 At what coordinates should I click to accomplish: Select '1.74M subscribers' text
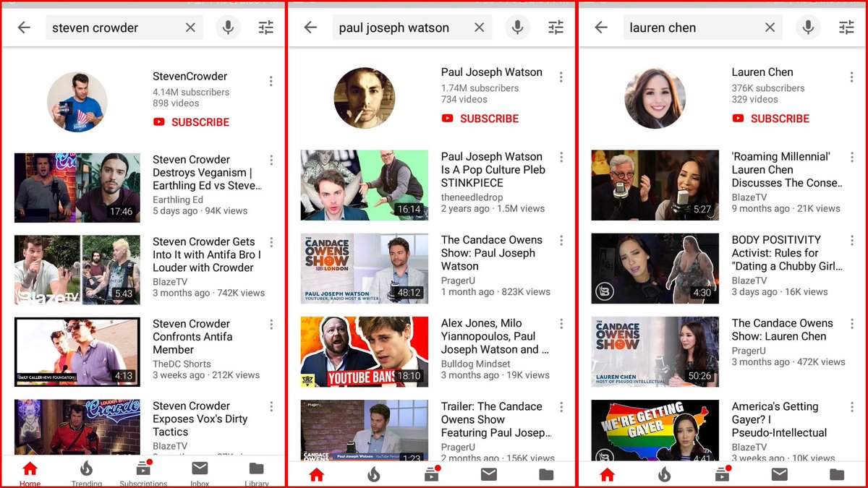pos(480,88)
